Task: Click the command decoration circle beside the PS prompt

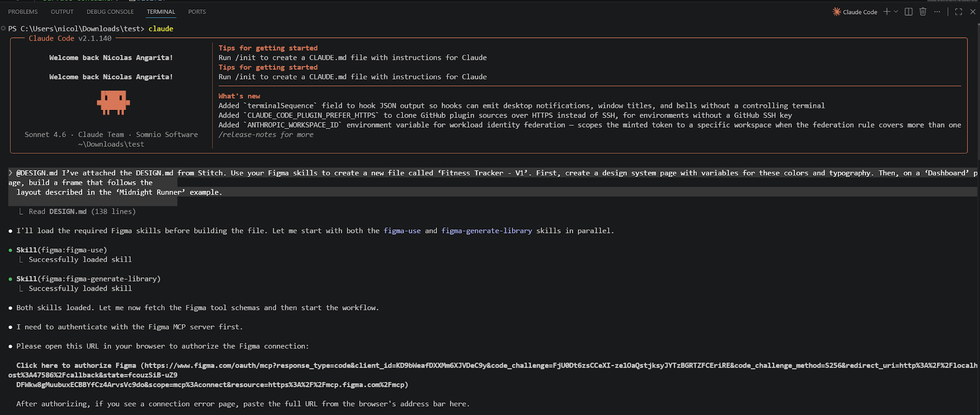Action: click(x=3, y=29)
